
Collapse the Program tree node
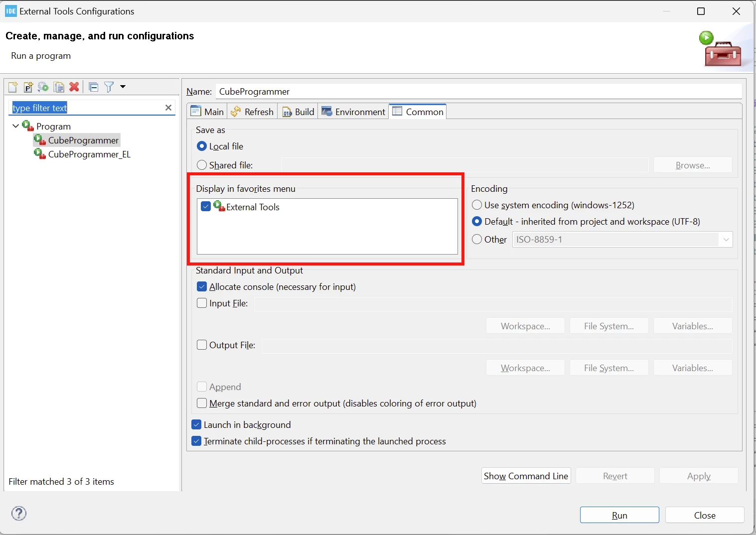click(15, 126)
